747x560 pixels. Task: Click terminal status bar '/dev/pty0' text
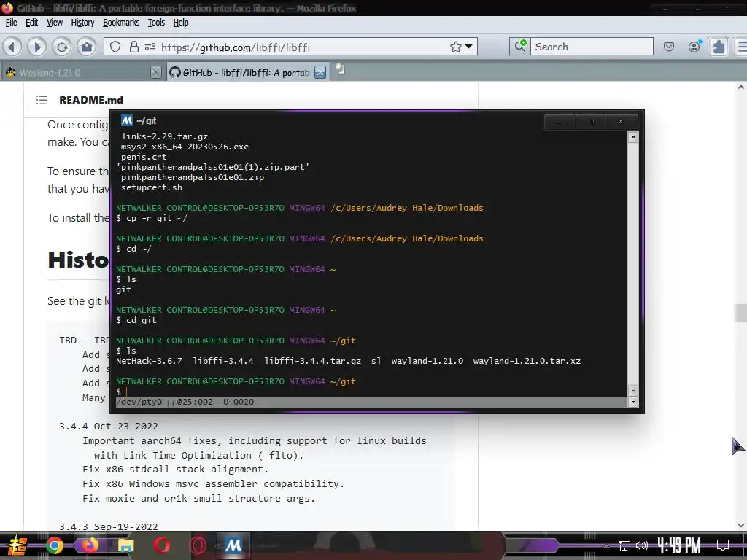(x=141, y=402)
